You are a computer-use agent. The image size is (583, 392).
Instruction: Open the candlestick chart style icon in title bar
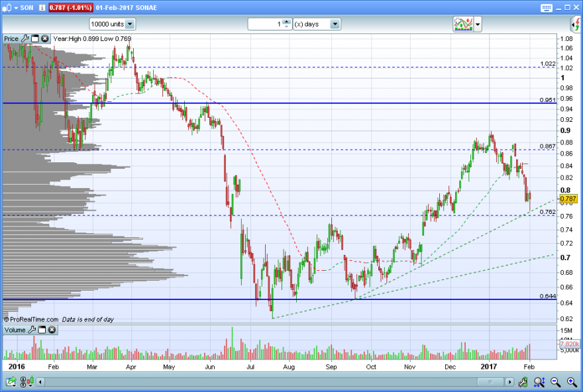coord(7,7)
